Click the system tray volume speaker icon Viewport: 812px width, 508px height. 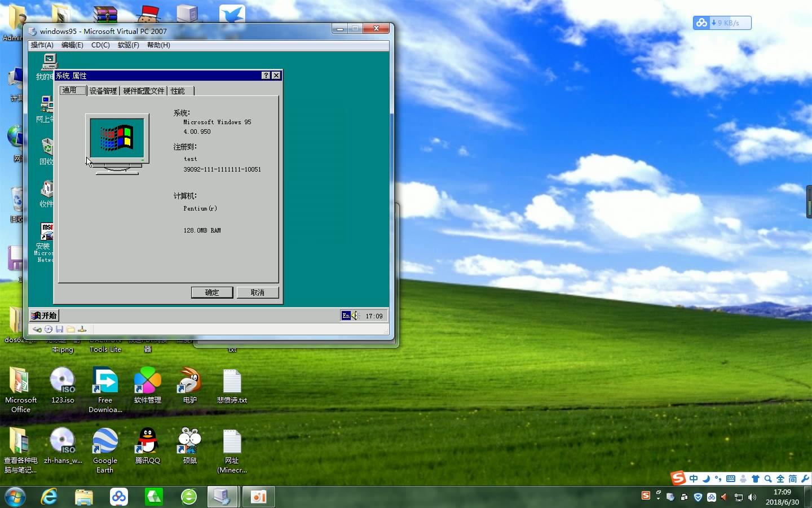pos(752,497)
